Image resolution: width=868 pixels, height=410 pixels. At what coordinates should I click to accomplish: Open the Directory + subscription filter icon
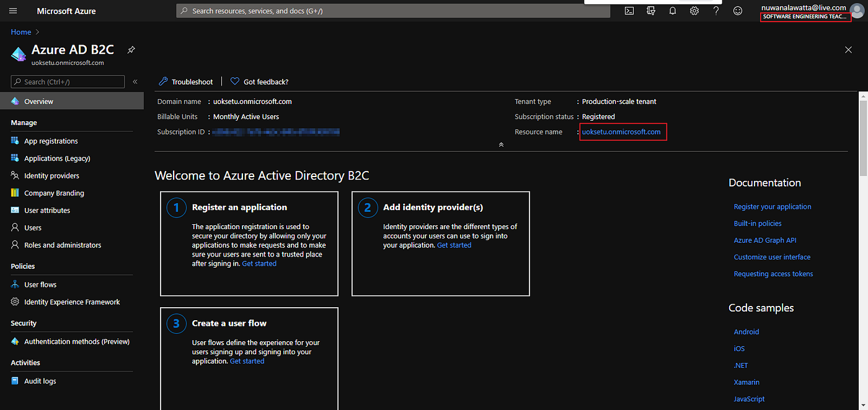coord(650,11)
